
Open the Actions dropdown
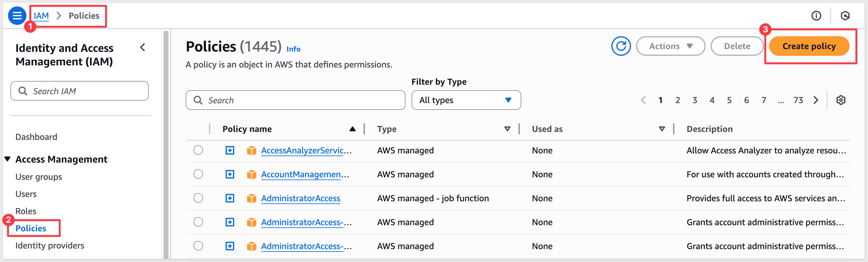pos(670,46)
